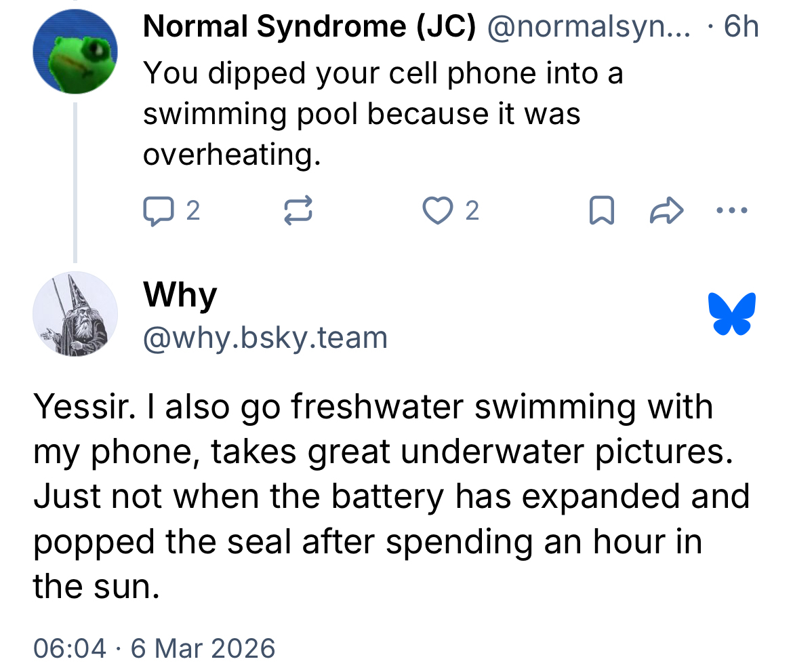Repost the Normal Syndrome post
This screenshot has width=793, height=672.
coord(297,211)
